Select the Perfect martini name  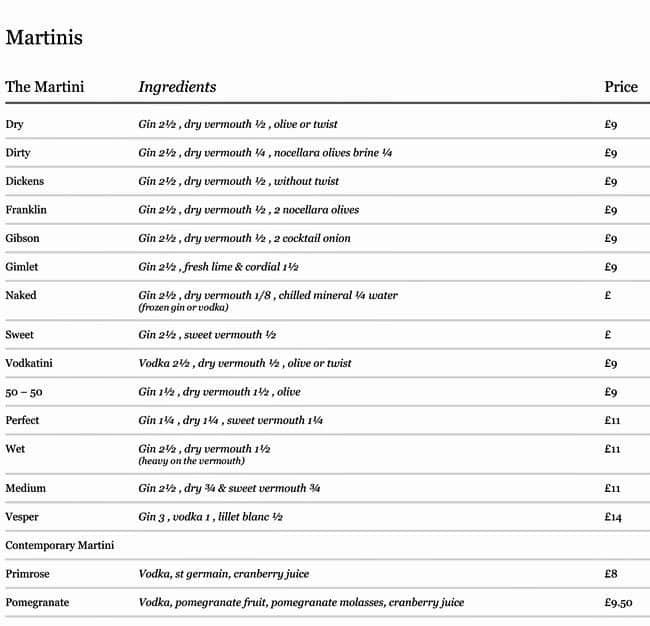(x=22, y=420)
